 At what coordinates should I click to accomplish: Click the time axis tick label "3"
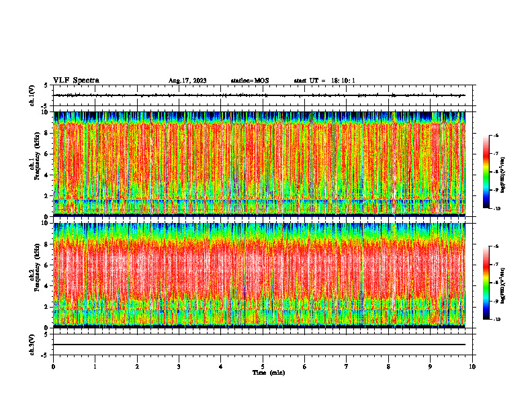(x=179, y=367)
